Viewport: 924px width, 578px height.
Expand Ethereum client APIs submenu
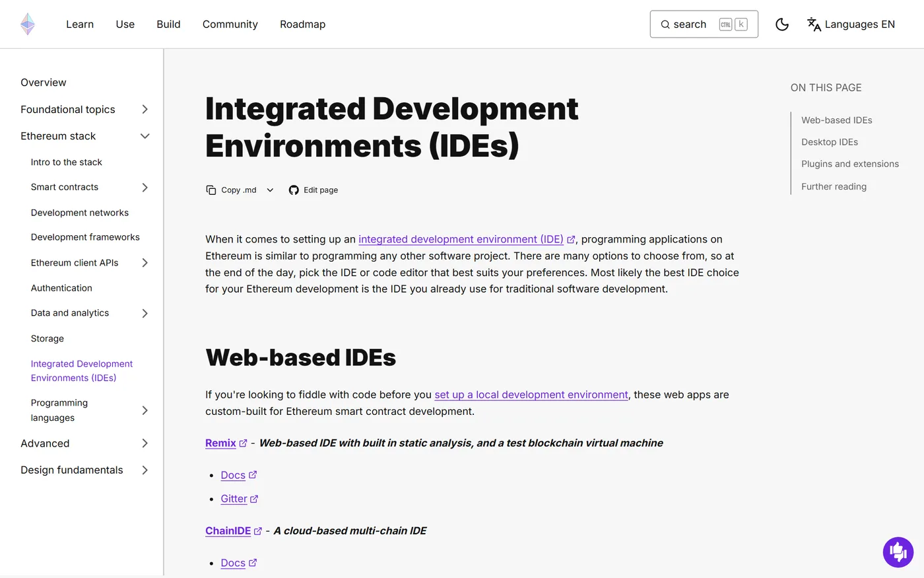coord(145,263)
